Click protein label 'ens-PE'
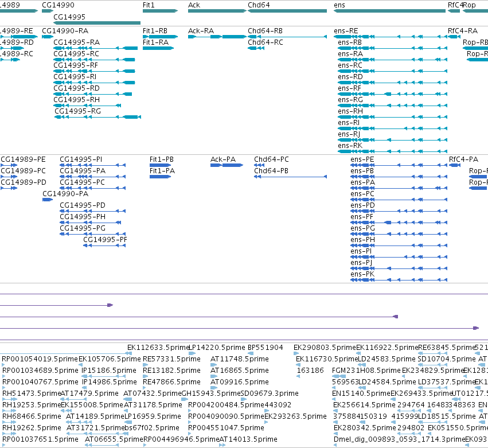488x448 pixels. tap(362, 159)
